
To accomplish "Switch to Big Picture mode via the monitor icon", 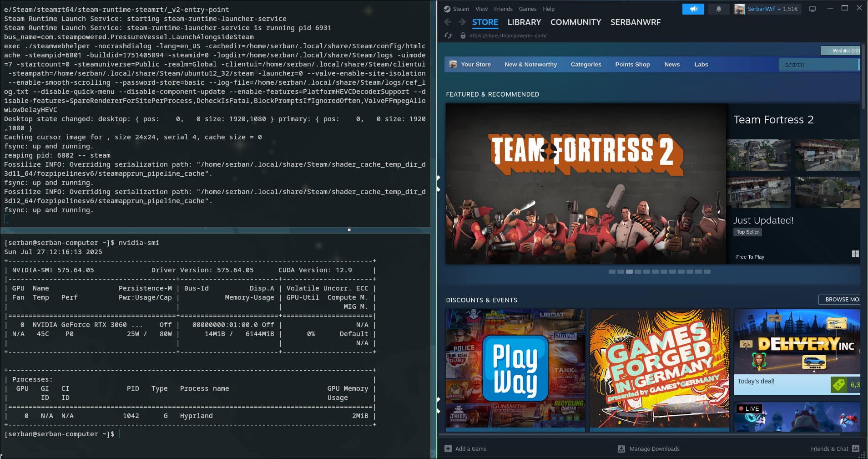I will (x=812, y=9).
